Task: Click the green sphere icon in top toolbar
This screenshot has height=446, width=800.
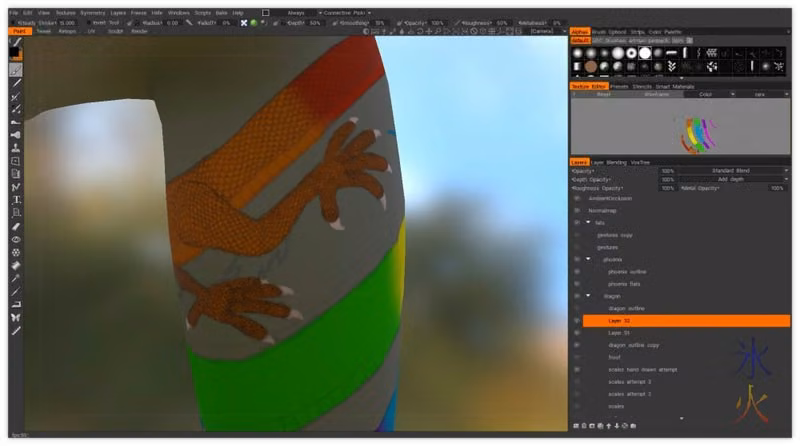Action: click(254, 23)
